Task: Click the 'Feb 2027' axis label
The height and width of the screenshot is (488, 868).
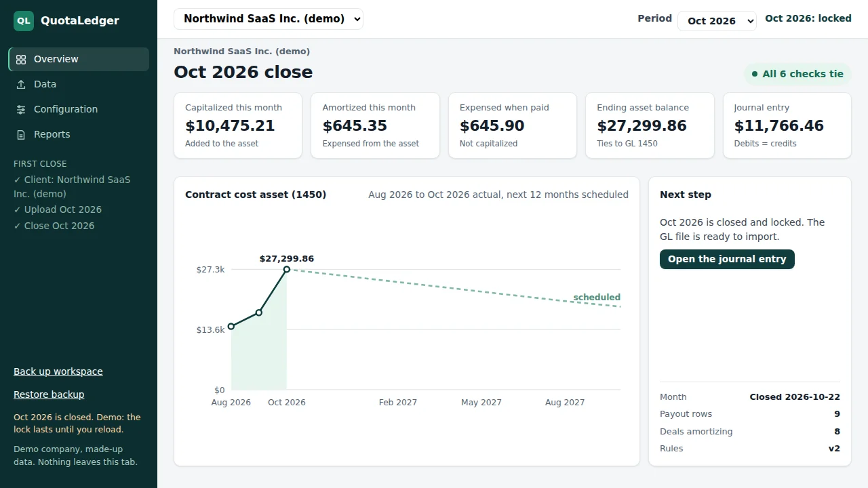Action: (398, 403)
